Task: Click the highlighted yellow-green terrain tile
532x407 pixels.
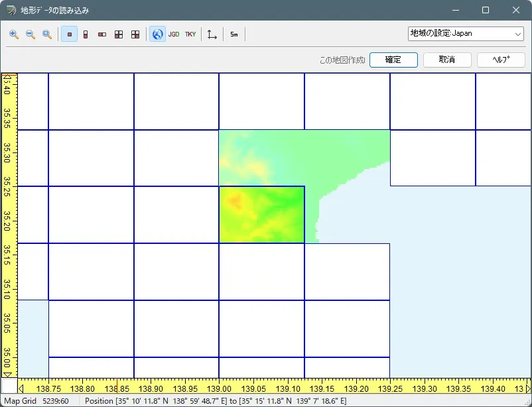Action: pos(261,215)
